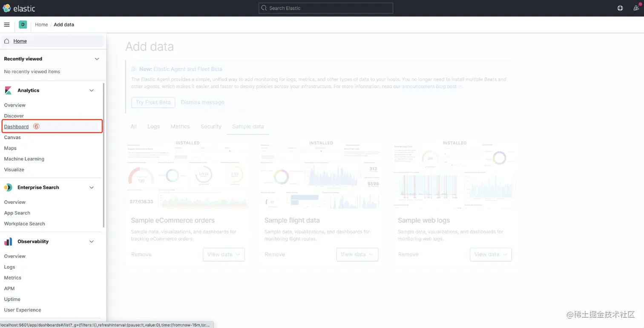Viewport: 644px width, 328px height.
Task: Select the Sample data tab
Action: click(x=248, y=126)
